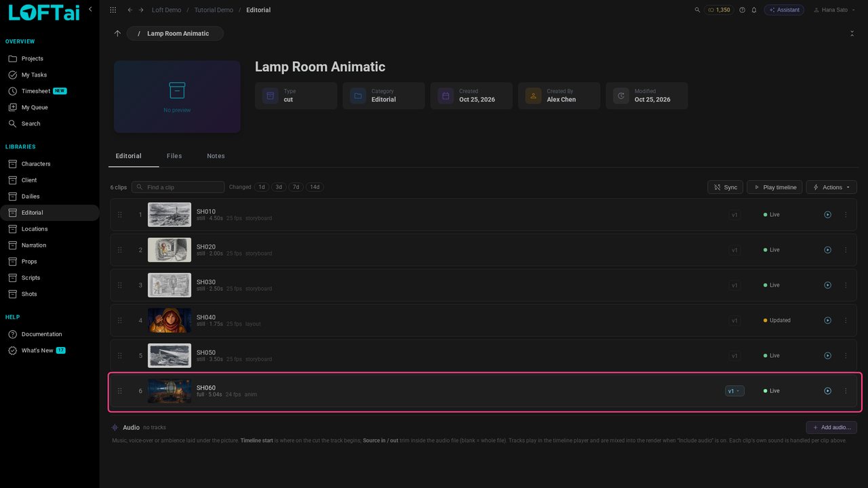Open the Actions dropdown
The image size is (868, 488).
[831, 187]
